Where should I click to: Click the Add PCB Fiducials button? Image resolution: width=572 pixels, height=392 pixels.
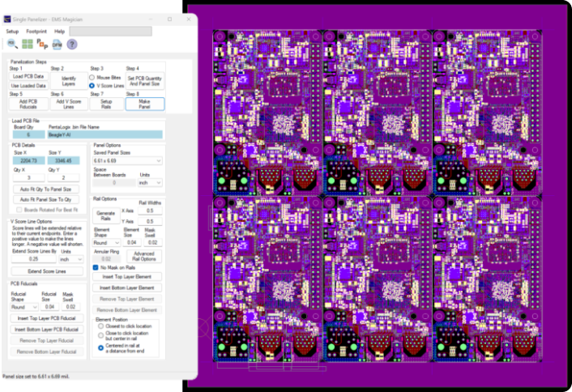click(x=28, y=104)
